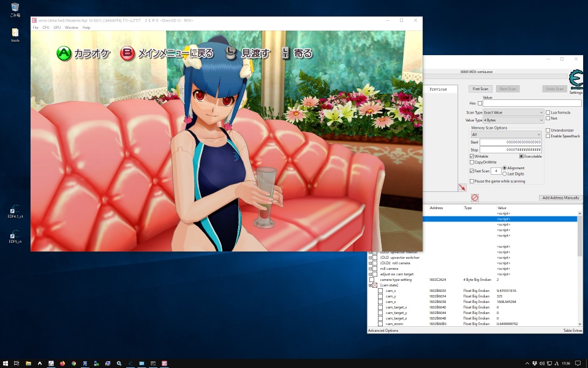Open the CPU menu in xenia
Image resolution: width=588 pixels, height=368 pixels.
point(46,28)
